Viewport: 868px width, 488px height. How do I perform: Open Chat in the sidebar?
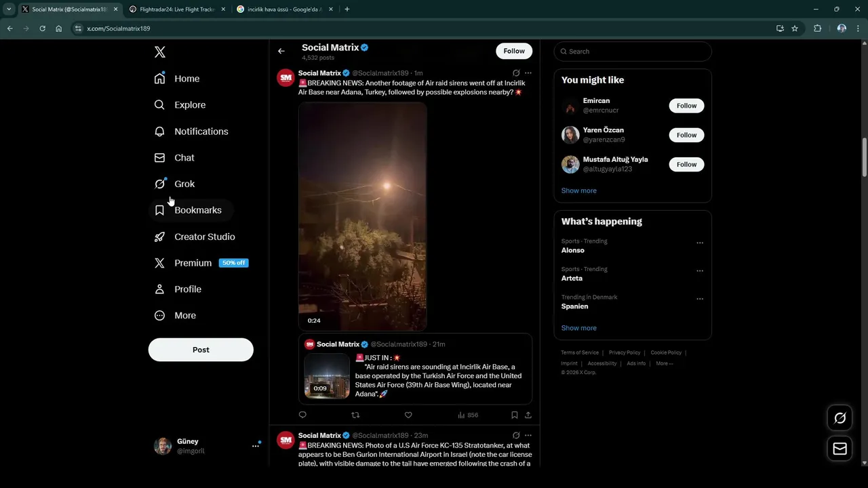pyautogui.click(x=174, y=158)
